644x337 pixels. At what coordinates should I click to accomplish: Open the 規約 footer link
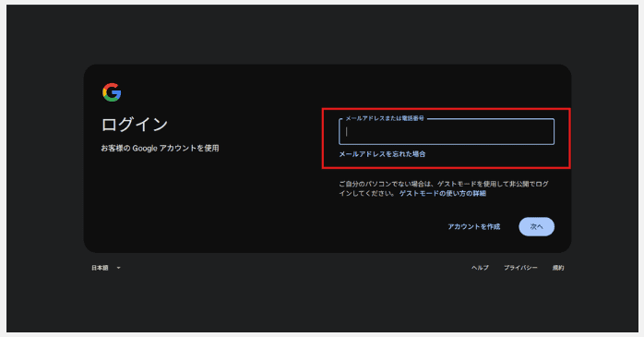pos(558,268)
